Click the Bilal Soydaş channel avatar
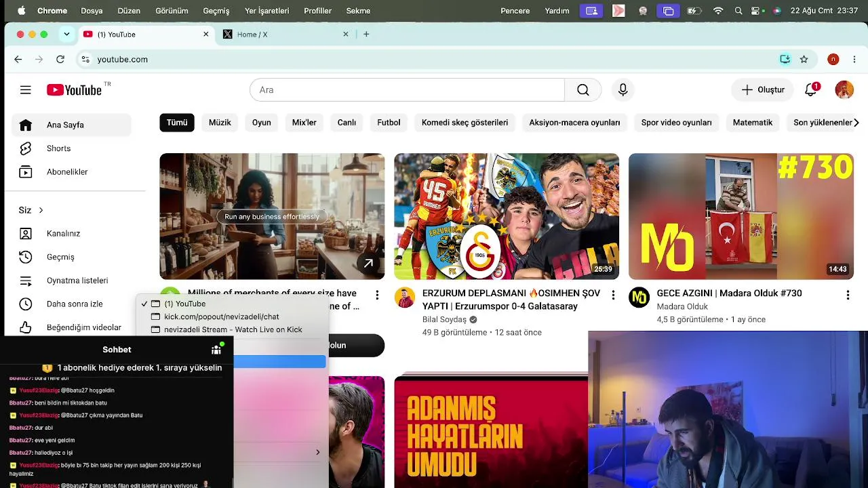 coord(405,298)
